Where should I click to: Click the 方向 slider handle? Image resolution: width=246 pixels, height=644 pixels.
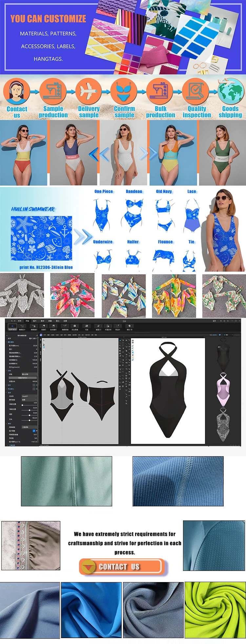coord(30,420)
